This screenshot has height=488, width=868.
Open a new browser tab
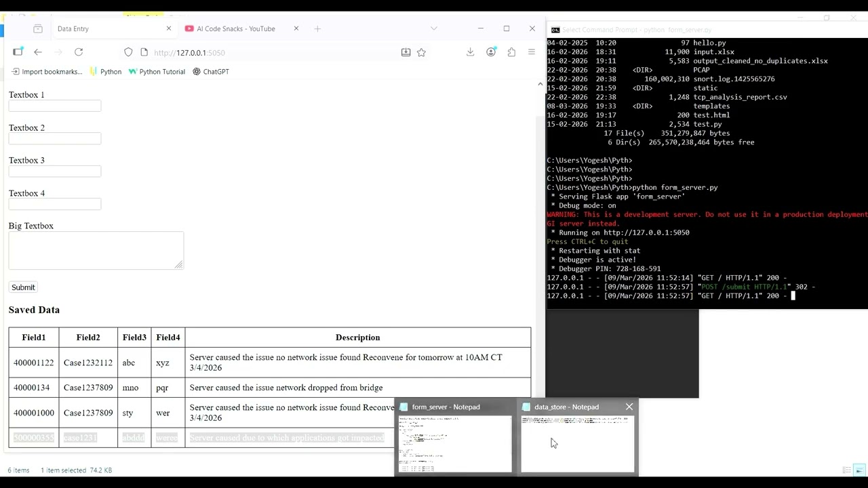pos(317,28)
